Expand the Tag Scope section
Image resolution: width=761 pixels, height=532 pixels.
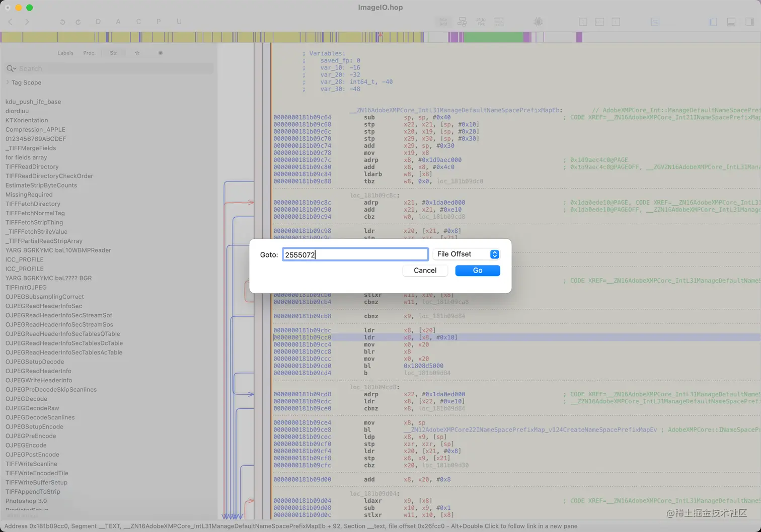[x=7, y=82]
